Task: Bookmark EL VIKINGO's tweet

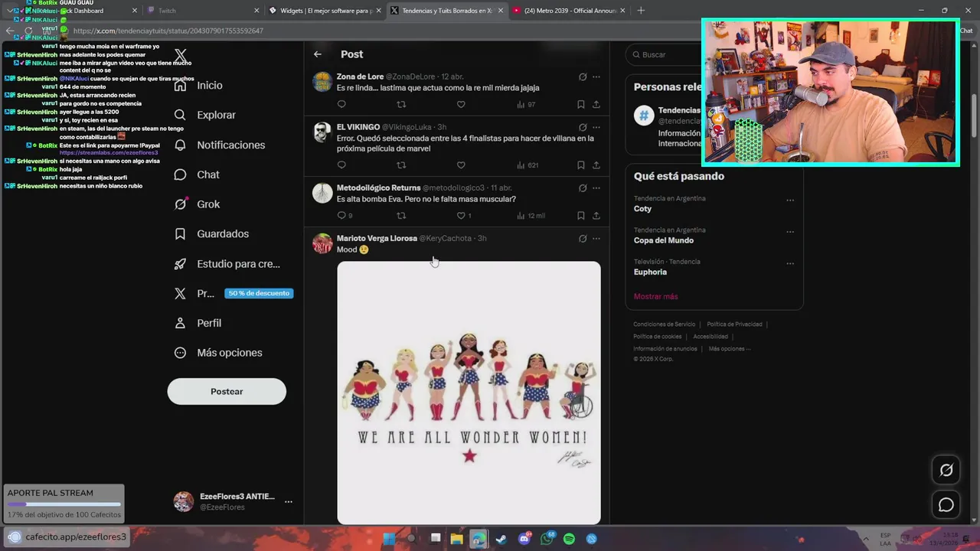Action: pos(581,165)
